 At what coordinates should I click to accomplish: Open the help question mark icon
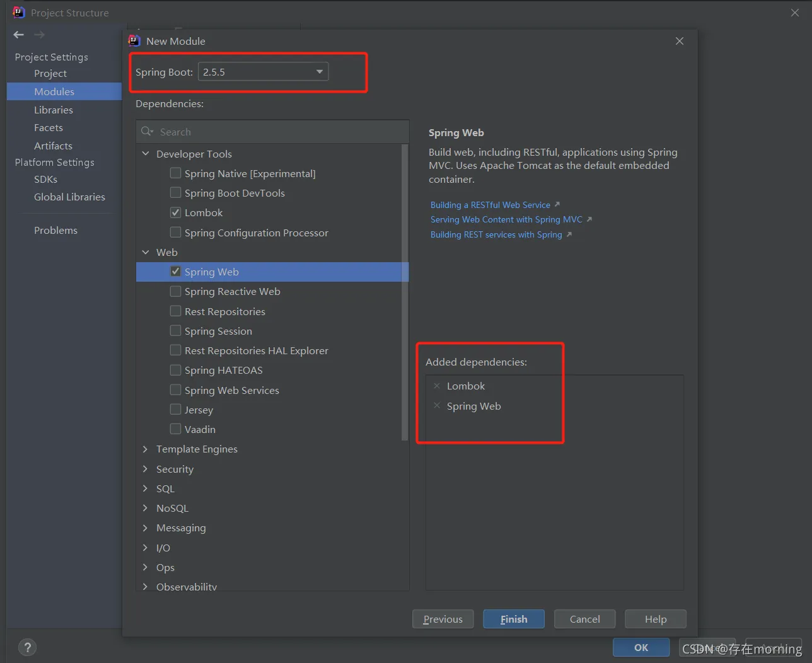click(x=27, y=647)
